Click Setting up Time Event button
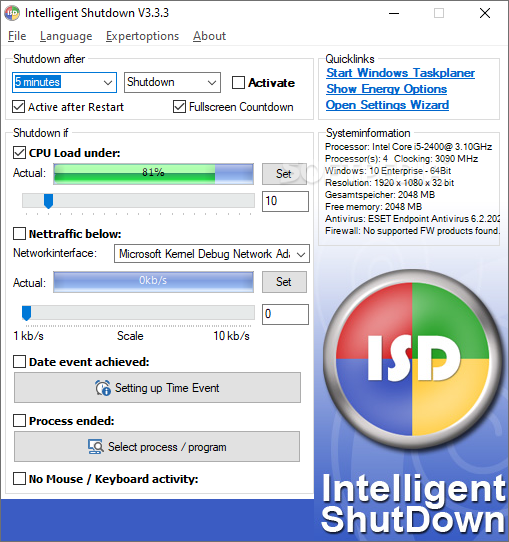The image size is (509, 542). 157,387
